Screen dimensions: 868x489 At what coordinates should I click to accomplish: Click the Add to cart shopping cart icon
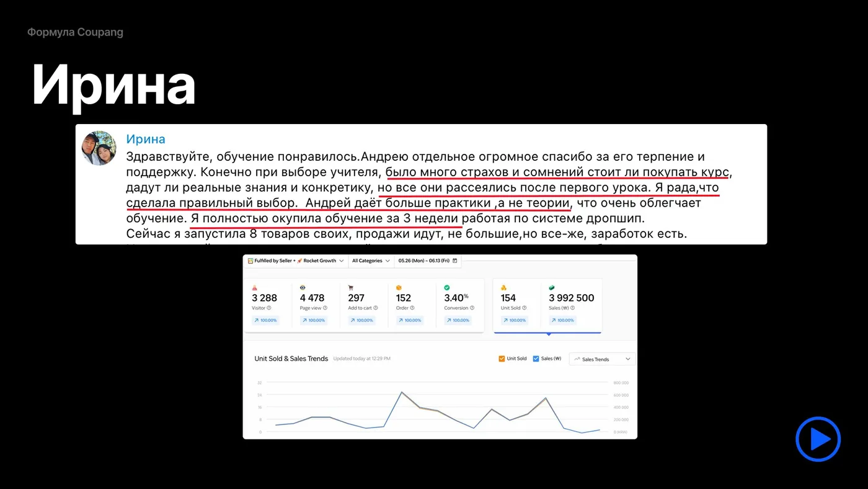click(x=351, y=288)
